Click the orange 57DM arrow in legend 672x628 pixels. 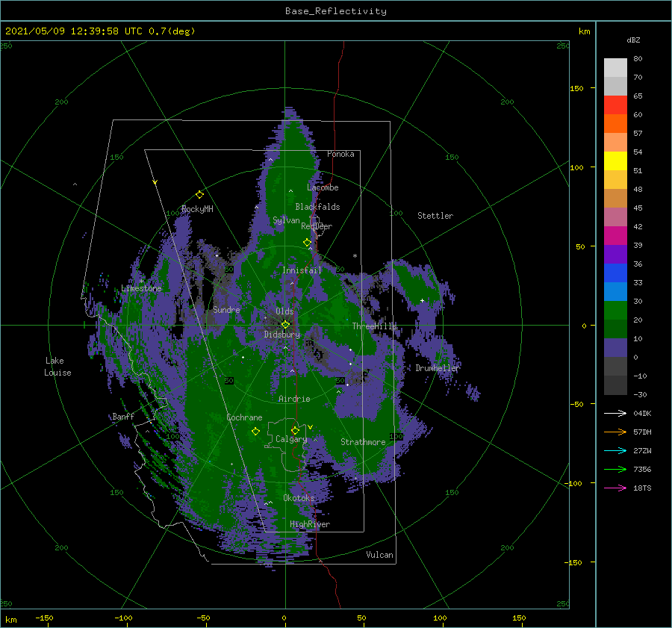(615, 432)
